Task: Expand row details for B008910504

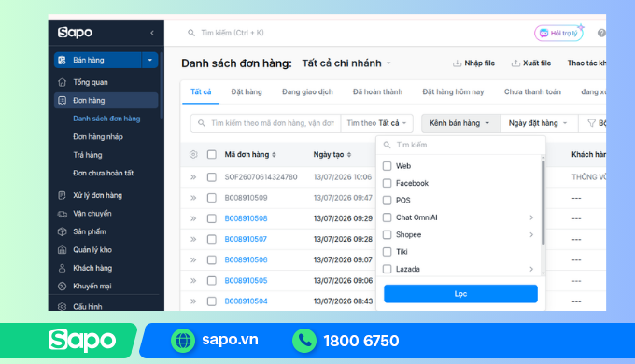Action: pyautogui.click(x=193, y=301)
